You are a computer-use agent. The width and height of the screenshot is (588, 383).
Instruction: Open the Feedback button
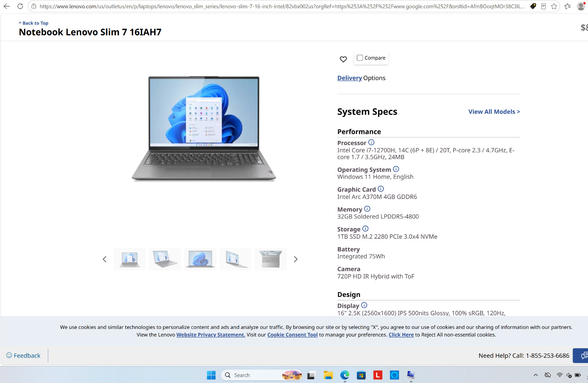coord(24,355)
